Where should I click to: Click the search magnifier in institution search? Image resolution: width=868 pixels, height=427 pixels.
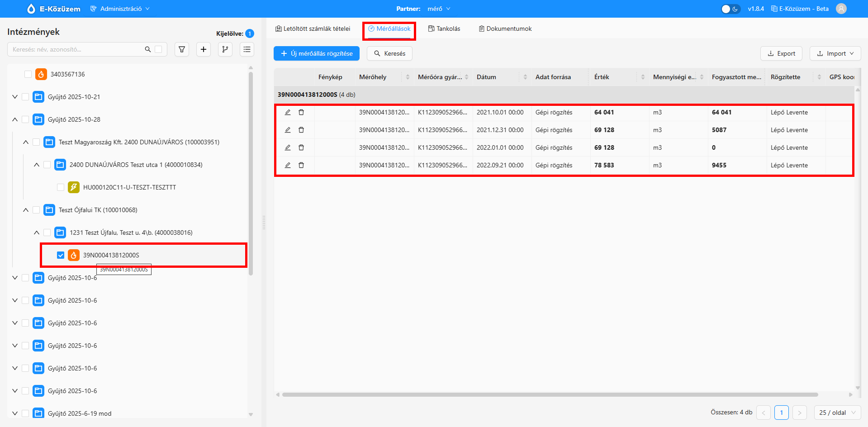147,49
